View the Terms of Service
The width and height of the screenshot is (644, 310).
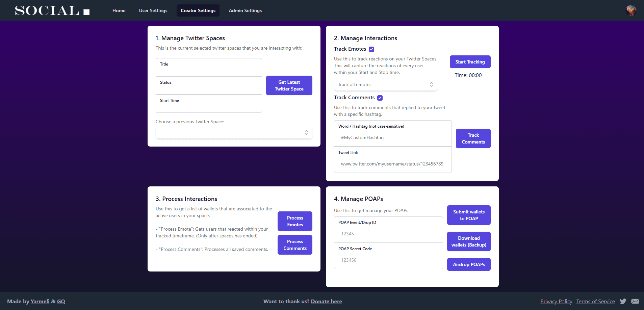pos(595,301)
